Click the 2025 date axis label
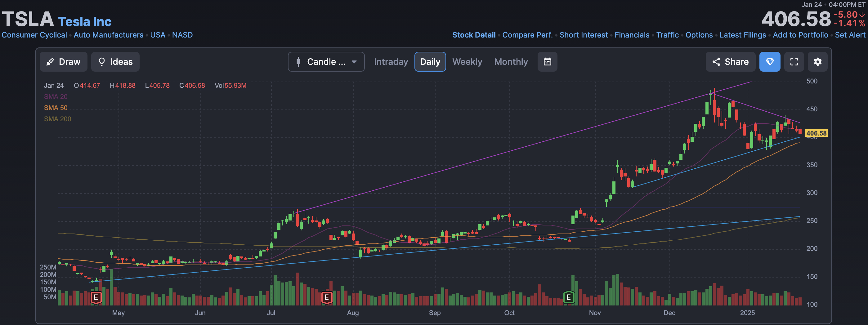The width and height of the screenshot is (868, 325). pos(747,313)
